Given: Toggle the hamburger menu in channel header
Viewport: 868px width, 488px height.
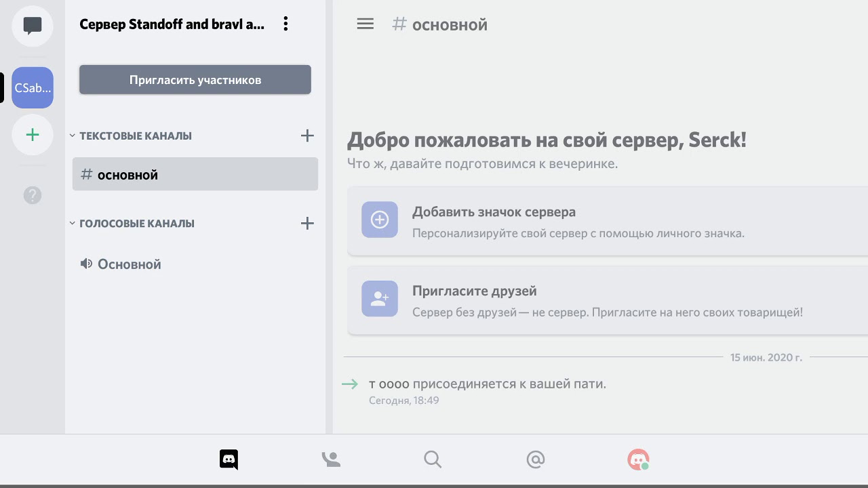Looking at the screenshot, I should click(x=366, y=24).
